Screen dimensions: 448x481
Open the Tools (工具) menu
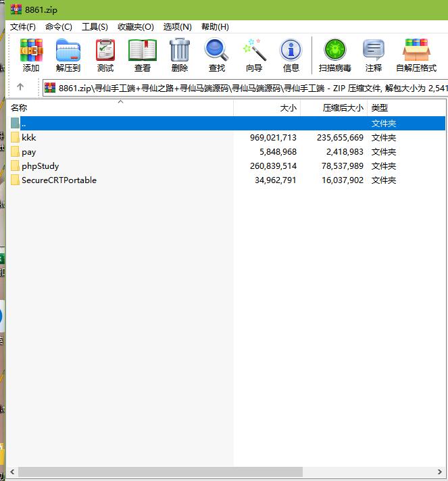click(x=95, y=27)
